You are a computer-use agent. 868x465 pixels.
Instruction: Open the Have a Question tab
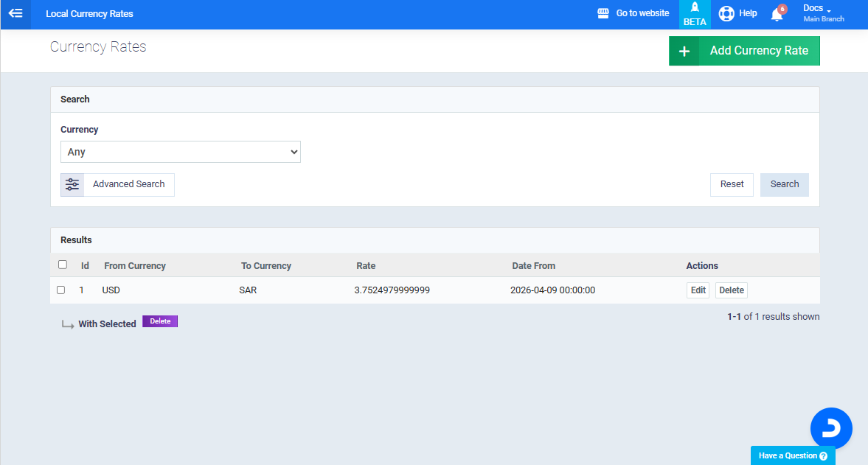coord(793,455)
